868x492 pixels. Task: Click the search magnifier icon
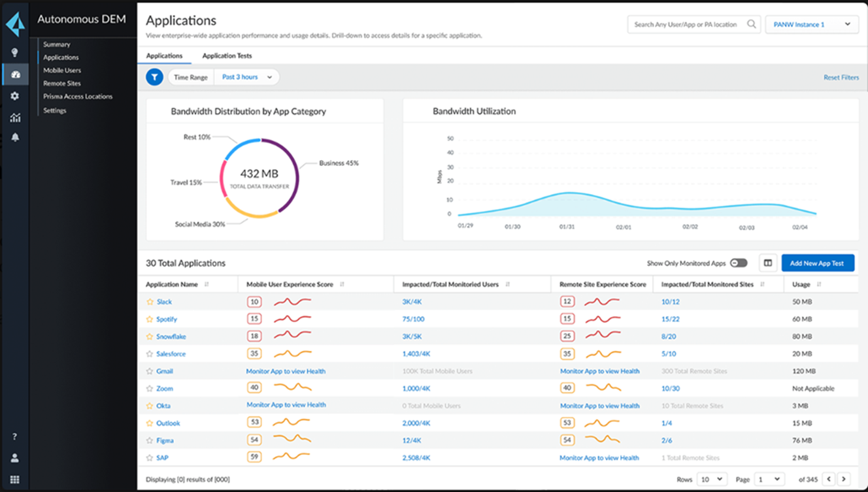[x=752, y=24]
